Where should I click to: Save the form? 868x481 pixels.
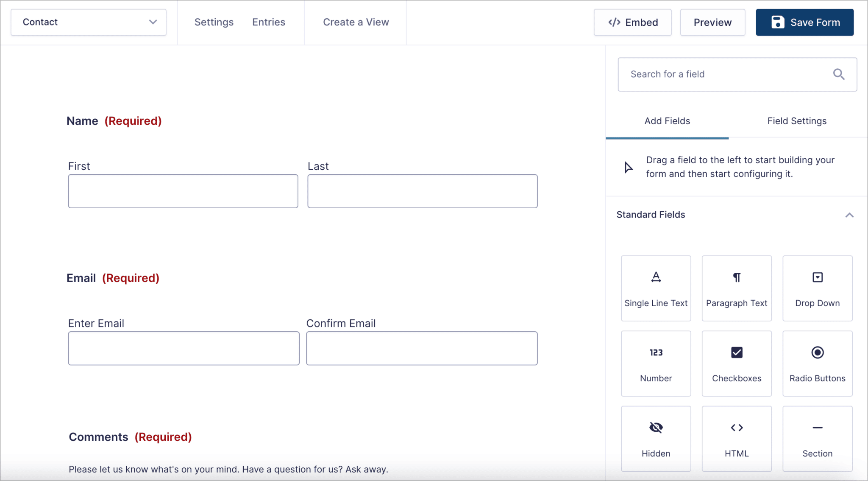point(804,22)
